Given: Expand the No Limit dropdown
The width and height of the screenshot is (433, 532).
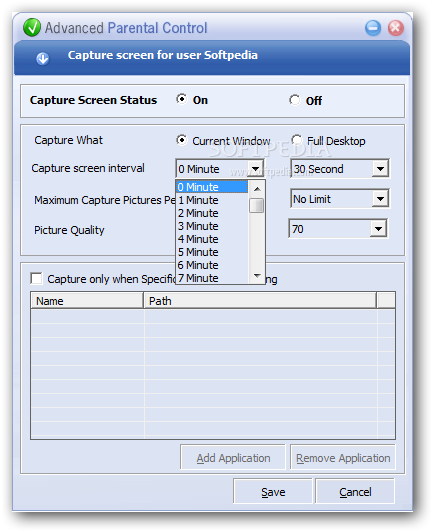Looking at the screenshot, I should coord(380,198).
